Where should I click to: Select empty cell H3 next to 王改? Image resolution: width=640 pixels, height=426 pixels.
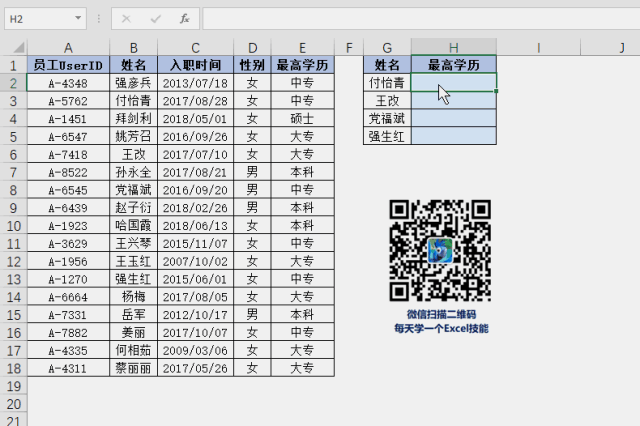[454, 101]
